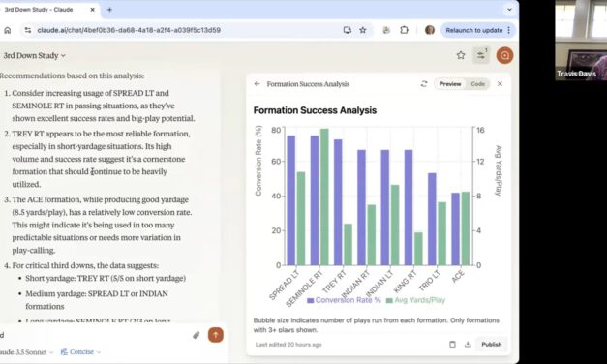Click Relaunch to update button
The height and width of the screenshot is (364, 607).
click(x=474, y=30)
